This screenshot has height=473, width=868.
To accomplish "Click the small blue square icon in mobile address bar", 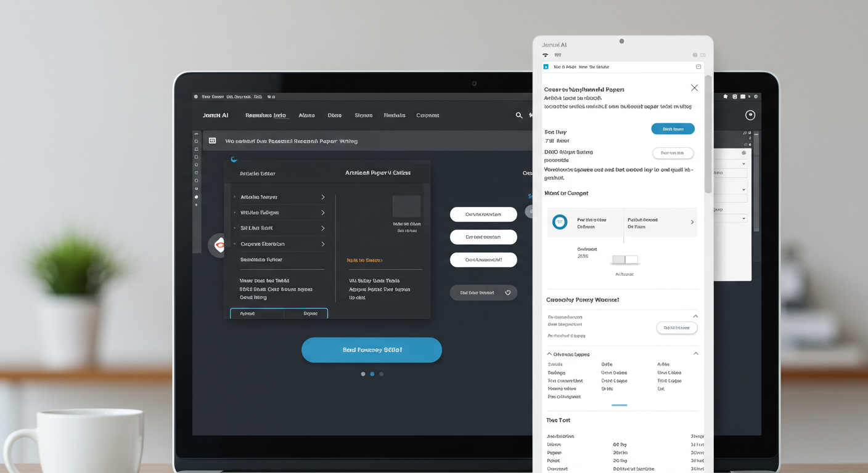I will coord(546,67).
